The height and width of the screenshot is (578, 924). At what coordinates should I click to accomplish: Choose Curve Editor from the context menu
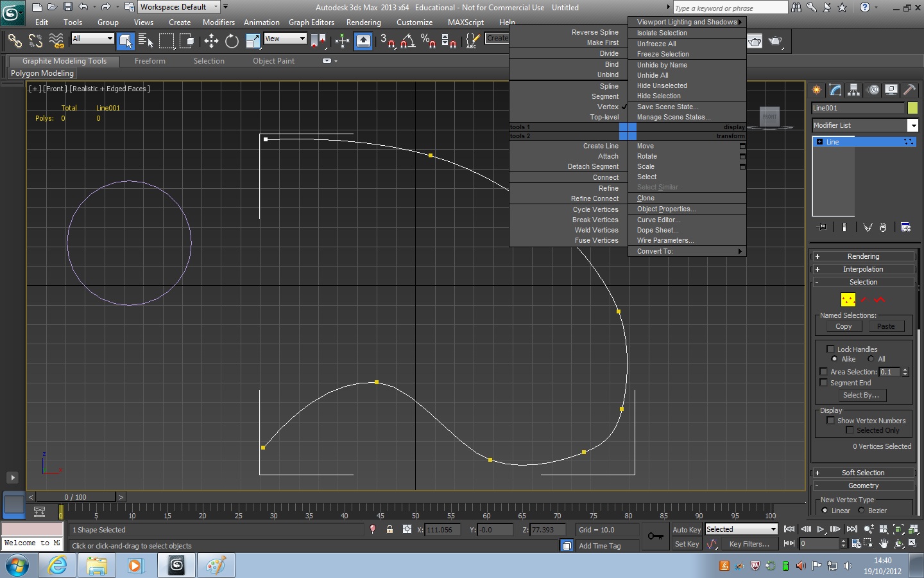[x=658, y=220]
